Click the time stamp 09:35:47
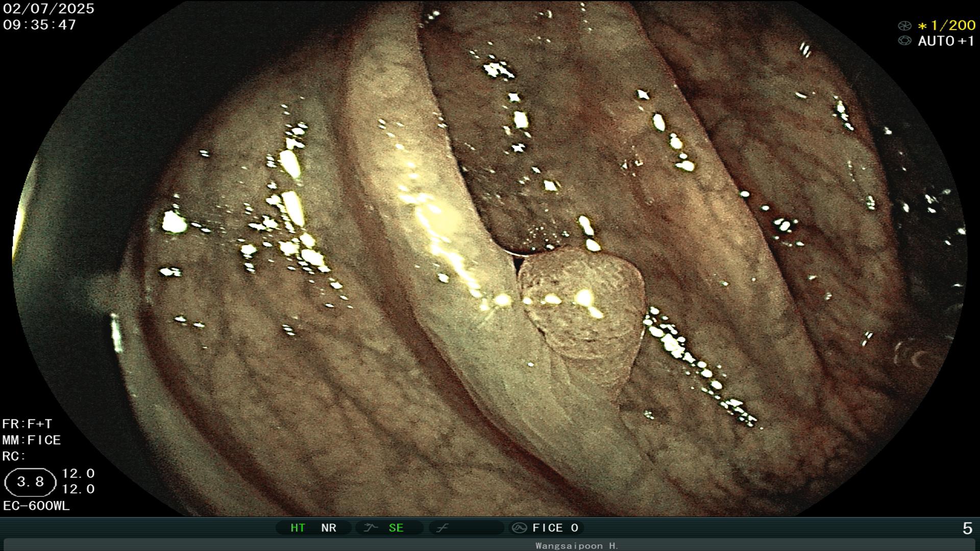 tap(39, 24)
